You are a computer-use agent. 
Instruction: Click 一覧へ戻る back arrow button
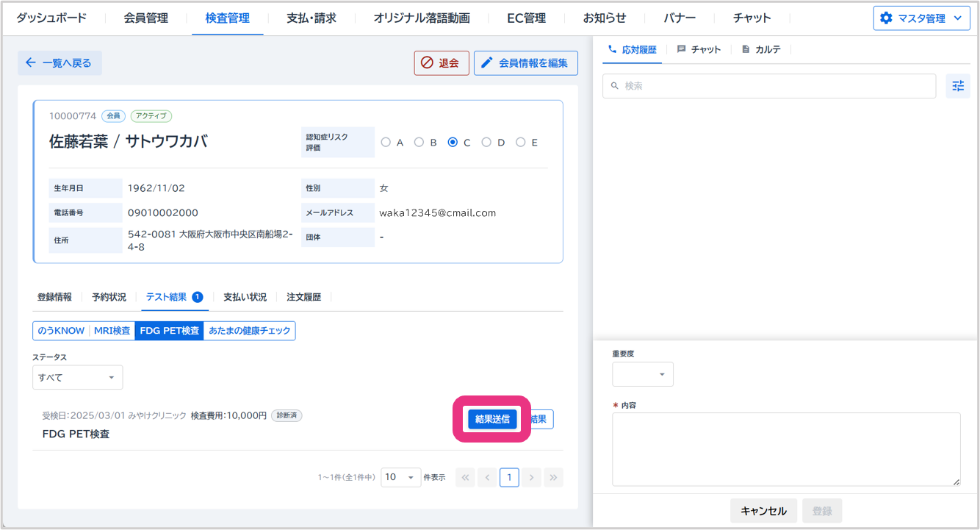point(60,63)
